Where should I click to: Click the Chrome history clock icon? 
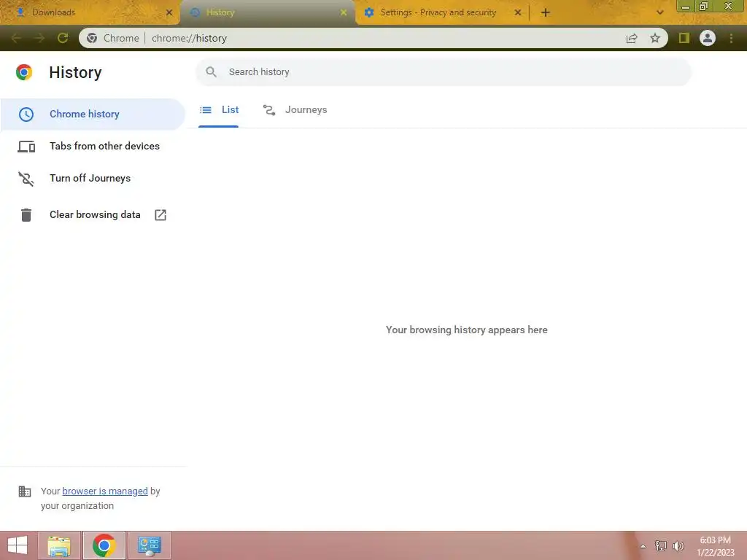(26, 114)
